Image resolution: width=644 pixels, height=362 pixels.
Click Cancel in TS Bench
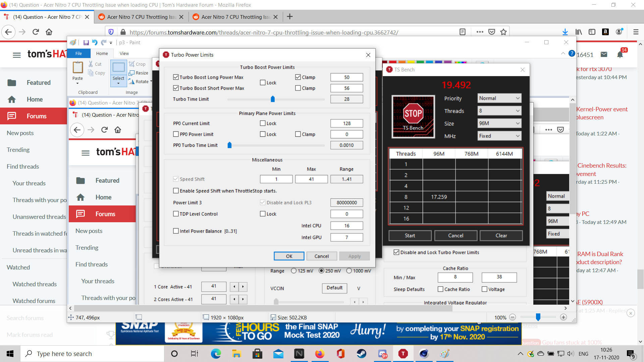(x=455, y=236)
